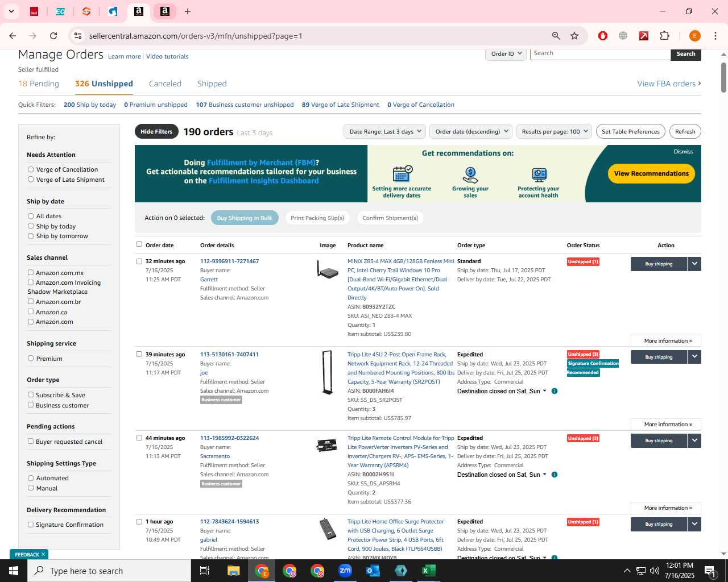Click the browser back arrow
The height and width of the screenshot is (582, 728).
pos(13,36)
